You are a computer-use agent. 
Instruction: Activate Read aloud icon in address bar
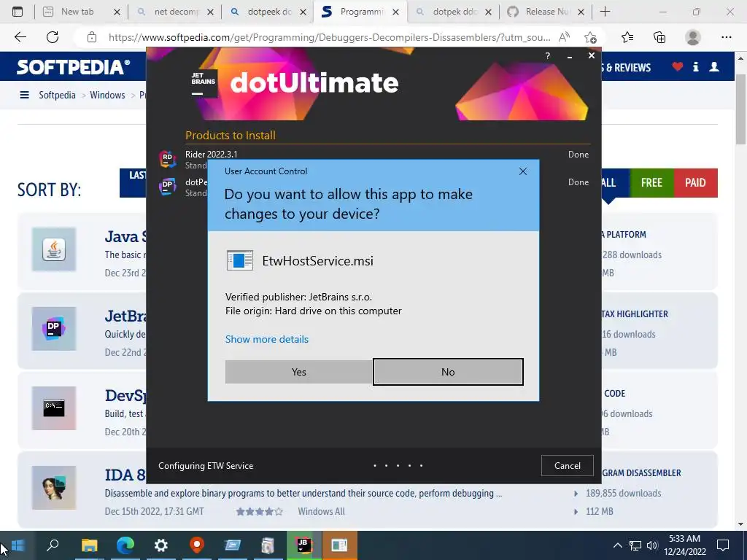click(x=564, y=37)
